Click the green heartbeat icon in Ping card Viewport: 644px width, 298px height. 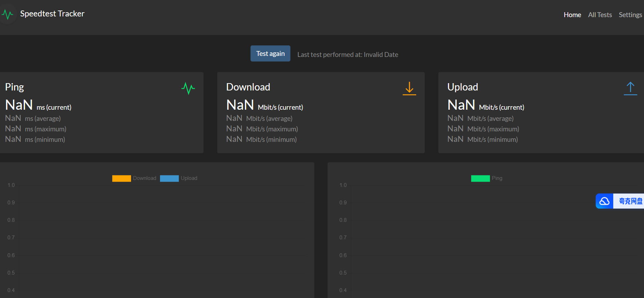[188, 88]
